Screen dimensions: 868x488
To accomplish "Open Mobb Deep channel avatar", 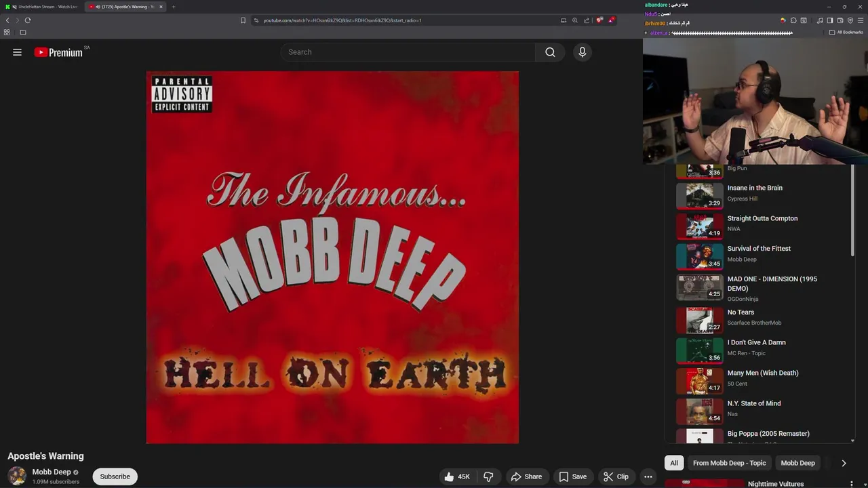I will [17, 476].
